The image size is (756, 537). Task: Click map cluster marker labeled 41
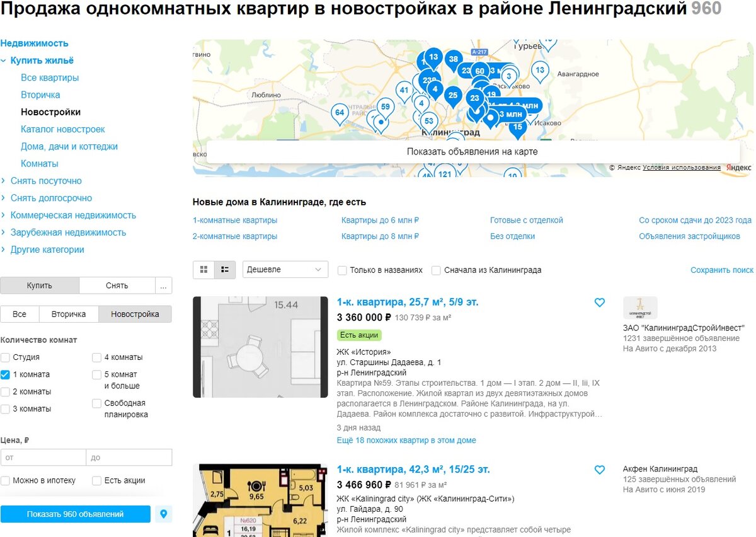tap(404, 91)
